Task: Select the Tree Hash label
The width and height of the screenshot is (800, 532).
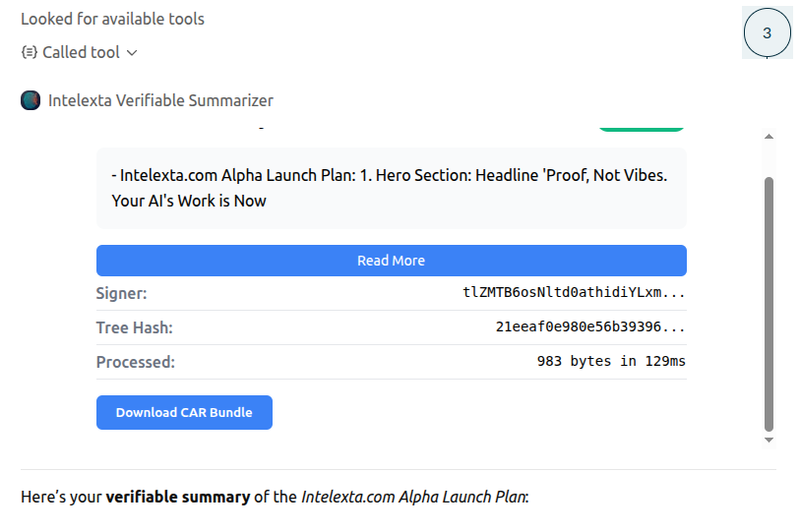Action: pos(134,327)
